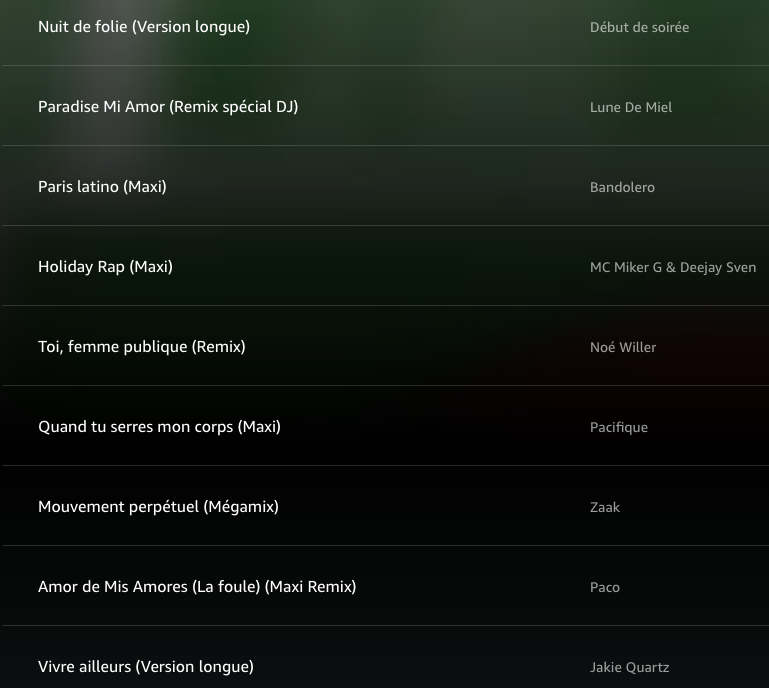The image size is (769, 688).
Task: Select Amor de Mis Amores (La foule) track
Action: point(196,587)
